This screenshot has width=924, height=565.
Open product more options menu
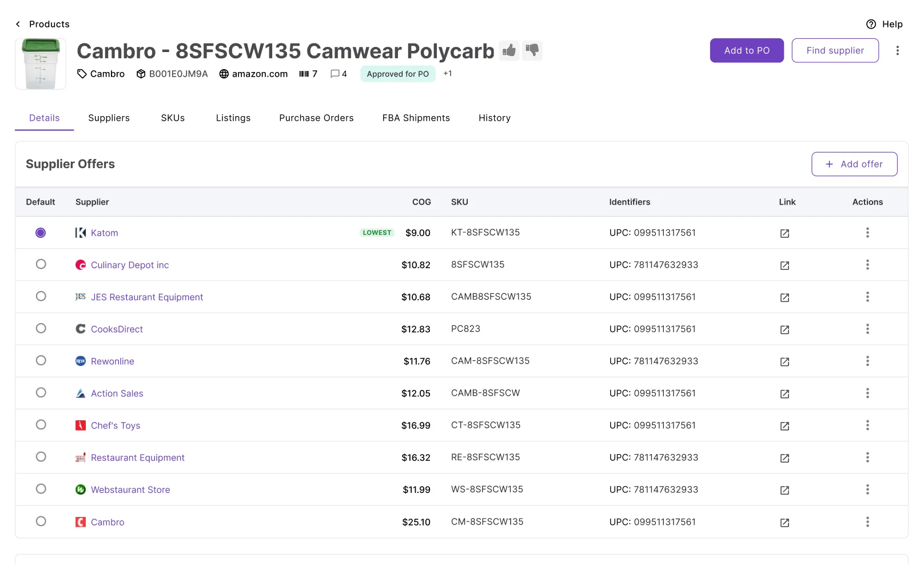click(x=898, y=51)
